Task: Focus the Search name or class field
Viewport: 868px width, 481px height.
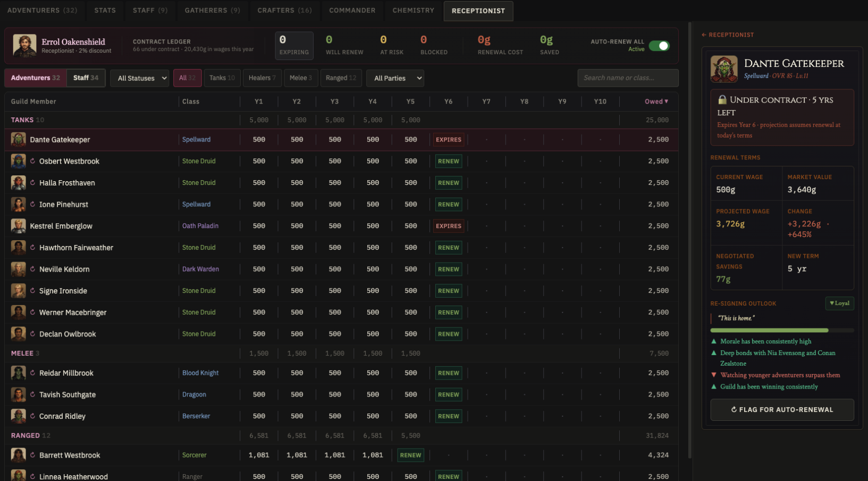Action: coord(628,78)
